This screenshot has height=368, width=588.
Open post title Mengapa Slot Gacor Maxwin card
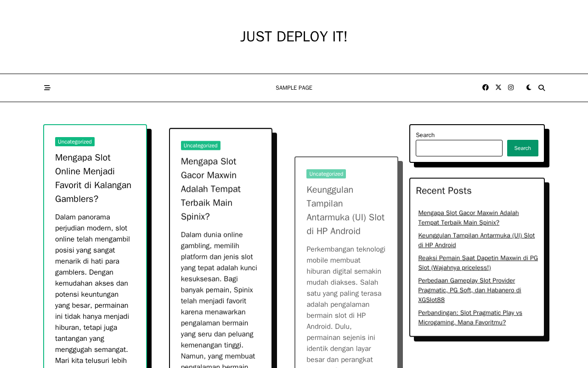(x=211, y=189)
